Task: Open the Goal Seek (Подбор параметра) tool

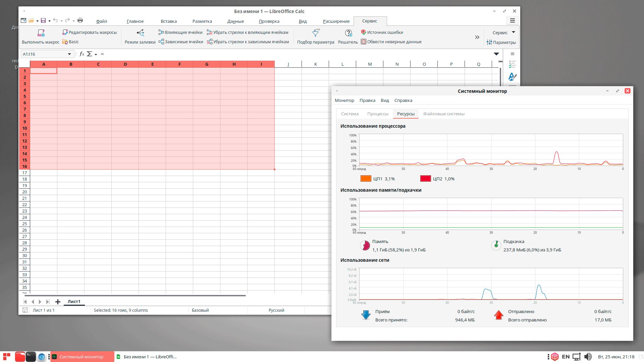Action: [316, 33]
